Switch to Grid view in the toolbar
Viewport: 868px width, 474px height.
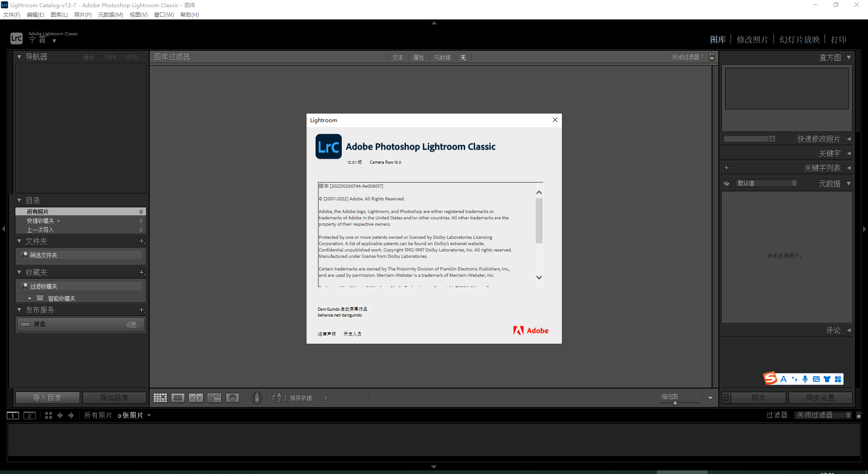[160, 398]
